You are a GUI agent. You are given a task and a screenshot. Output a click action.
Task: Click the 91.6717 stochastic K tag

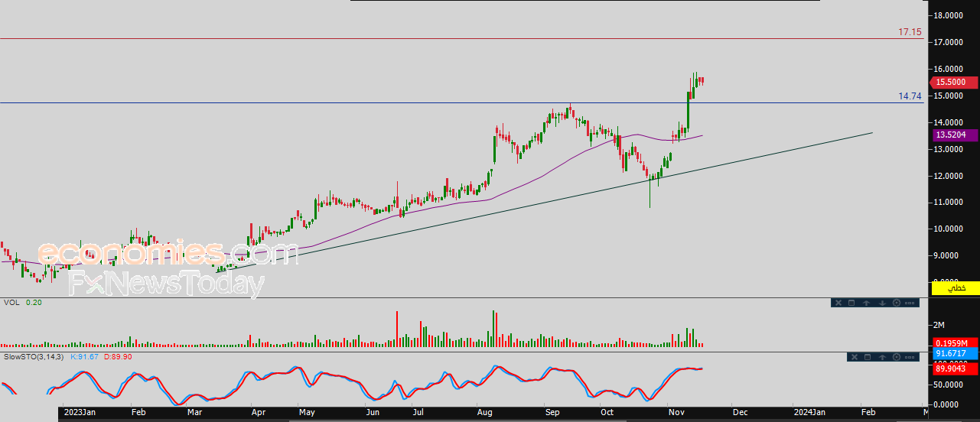pyautogui.click(x=956, y=353)
